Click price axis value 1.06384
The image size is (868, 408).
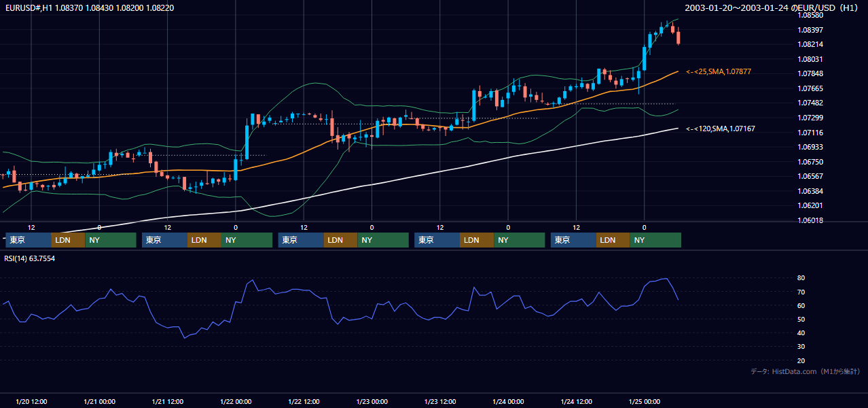(x=810, y=191)
